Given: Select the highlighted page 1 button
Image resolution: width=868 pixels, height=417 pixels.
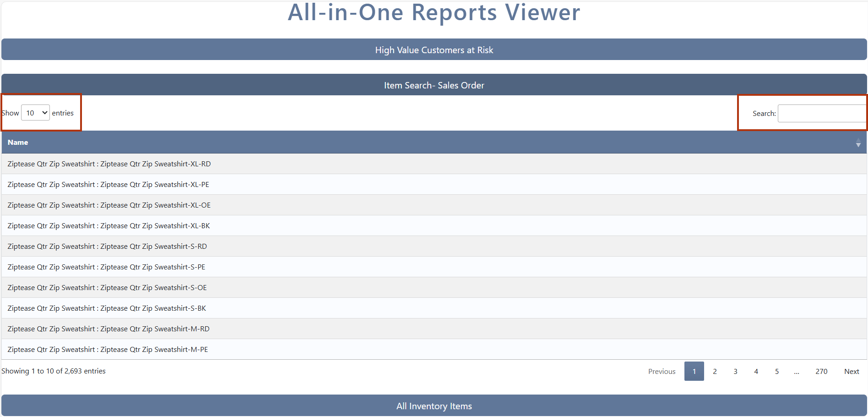Looking at the screenshot, I should point(694,371).
